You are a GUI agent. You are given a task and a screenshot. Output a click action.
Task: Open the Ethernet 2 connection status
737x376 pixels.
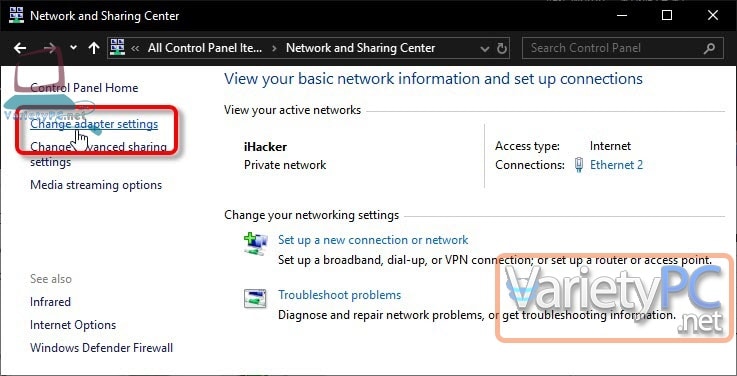[616, 165]
